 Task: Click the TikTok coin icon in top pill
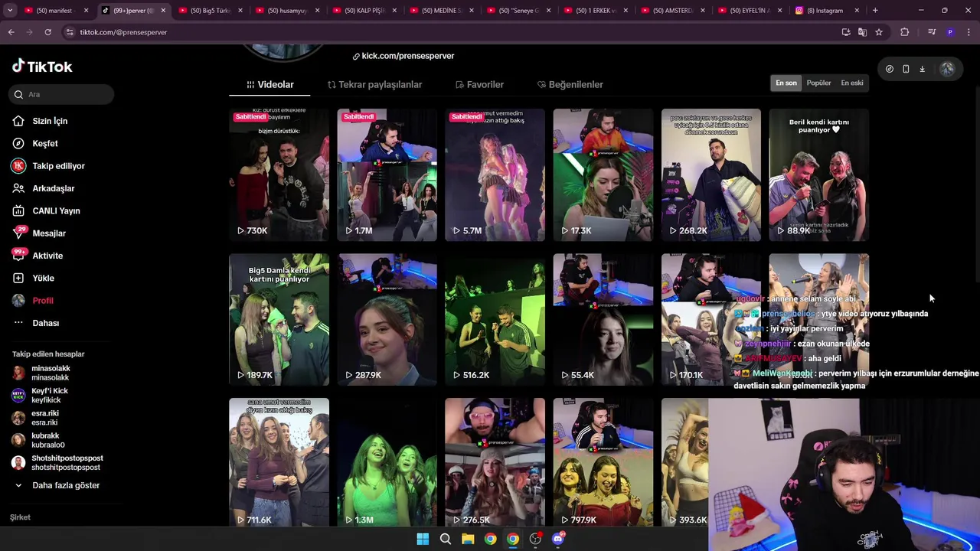(890, 69)
